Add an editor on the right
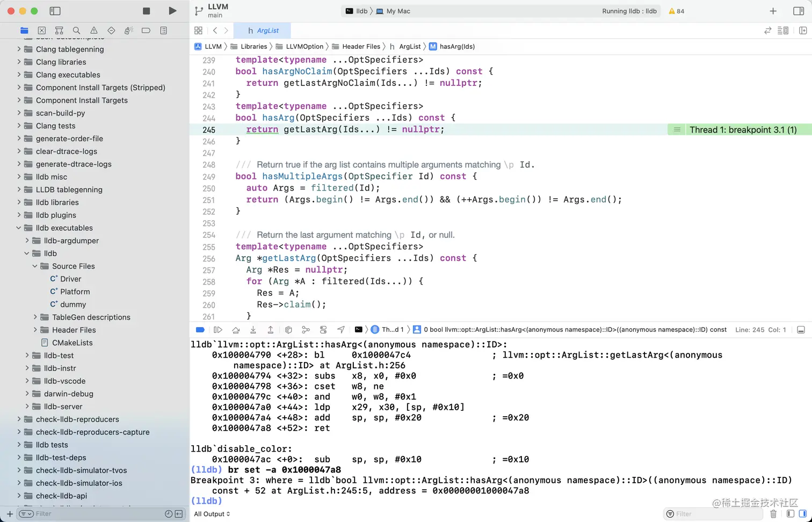Viewport: 812px width, 522px height. 803,31
